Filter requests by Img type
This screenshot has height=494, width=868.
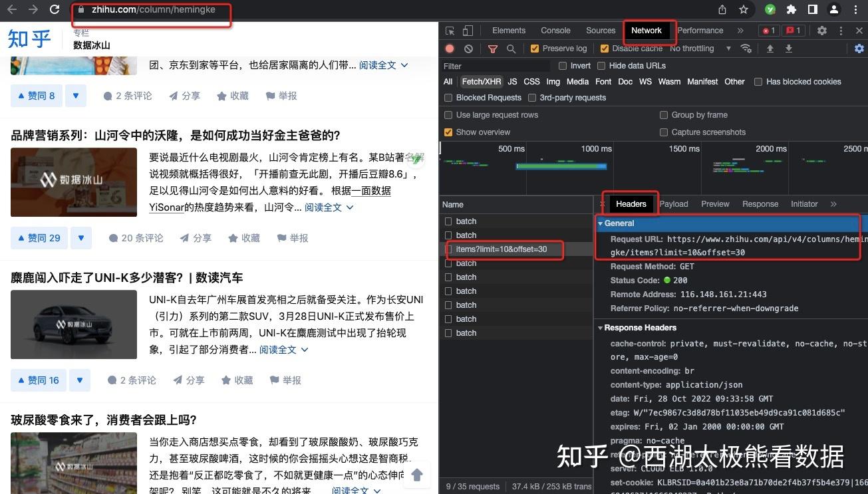553,82
